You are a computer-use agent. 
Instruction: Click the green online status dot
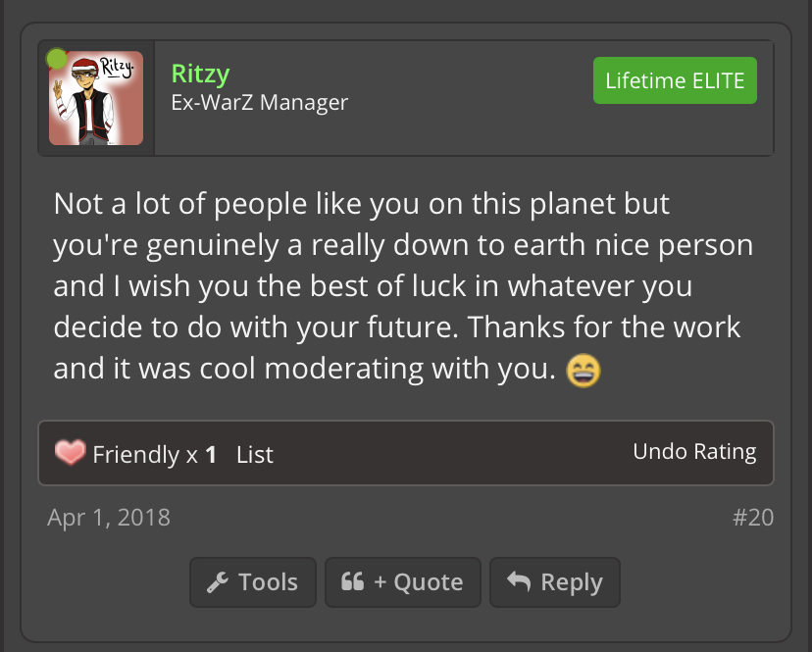coord(57,59)
